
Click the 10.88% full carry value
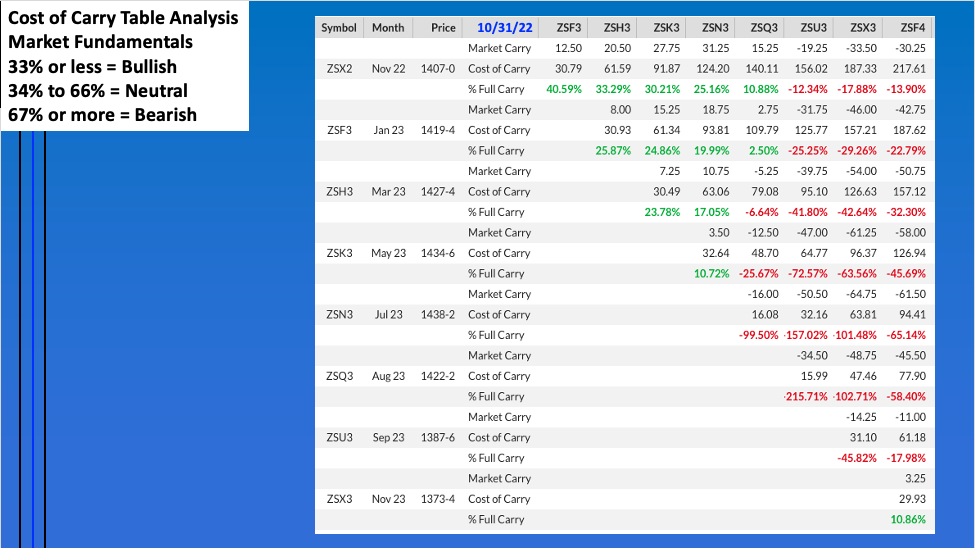pyautogui.click(x=760, y=89)
